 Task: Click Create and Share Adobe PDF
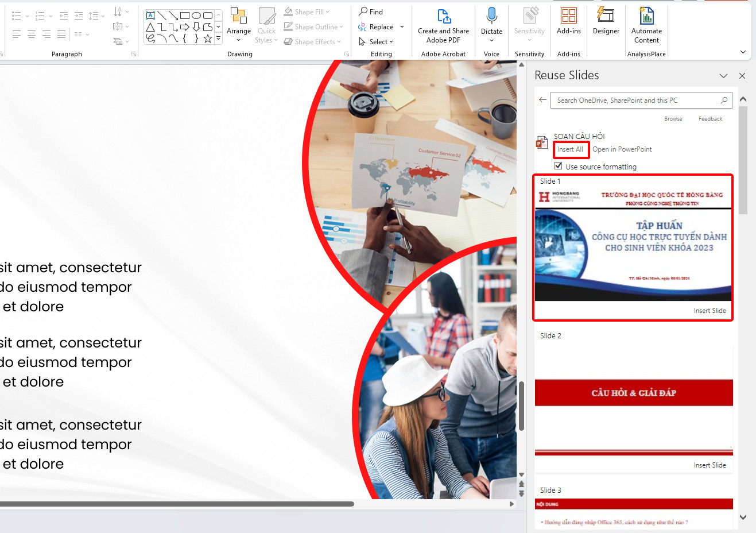443,27
